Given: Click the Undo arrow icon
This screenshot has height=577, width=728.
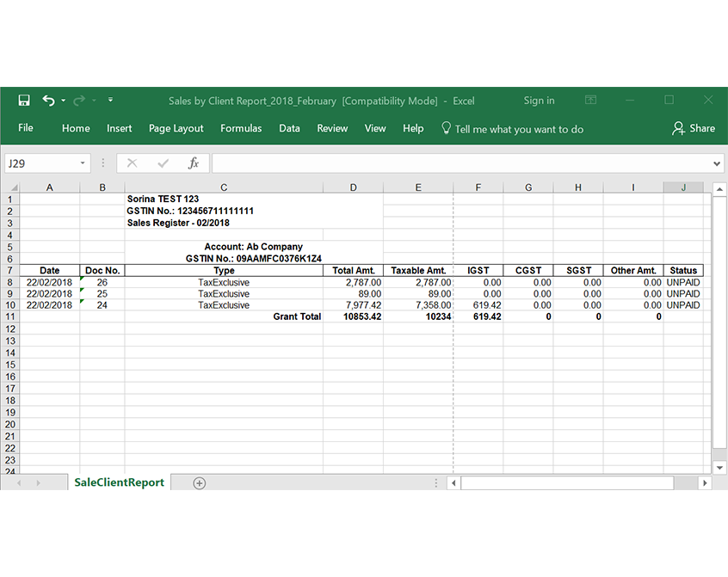Looking at the screenshot, I should (48, 101).
